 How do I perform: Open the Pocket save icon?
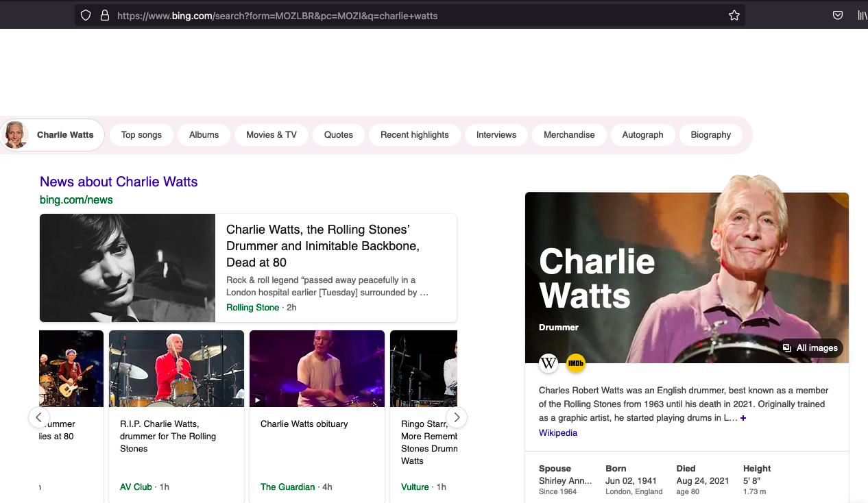[x=838, y=15]
